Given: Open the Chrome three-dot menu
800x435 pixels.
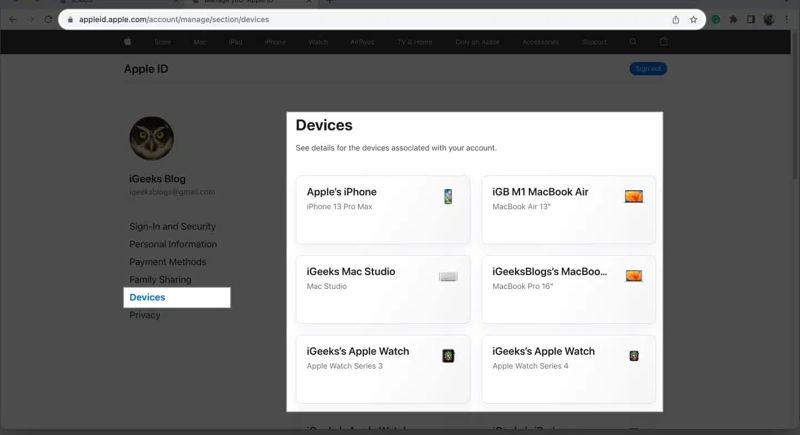Looking at the screenshot, I should tap(787, 19).
